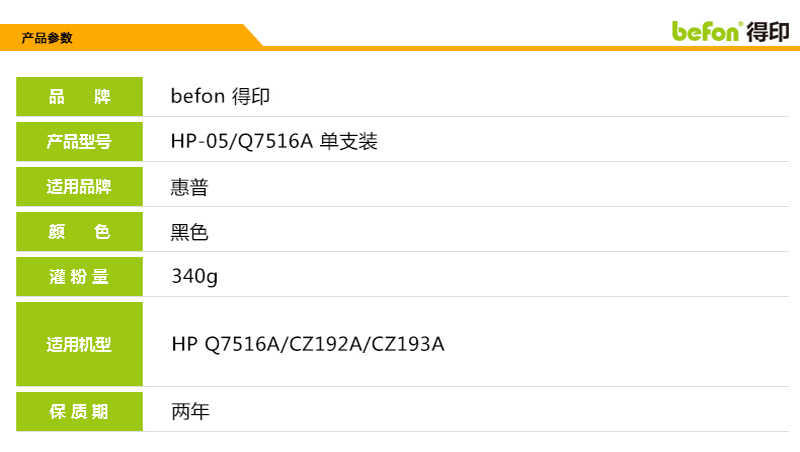Click the slanted edge of orange tab

253,36
